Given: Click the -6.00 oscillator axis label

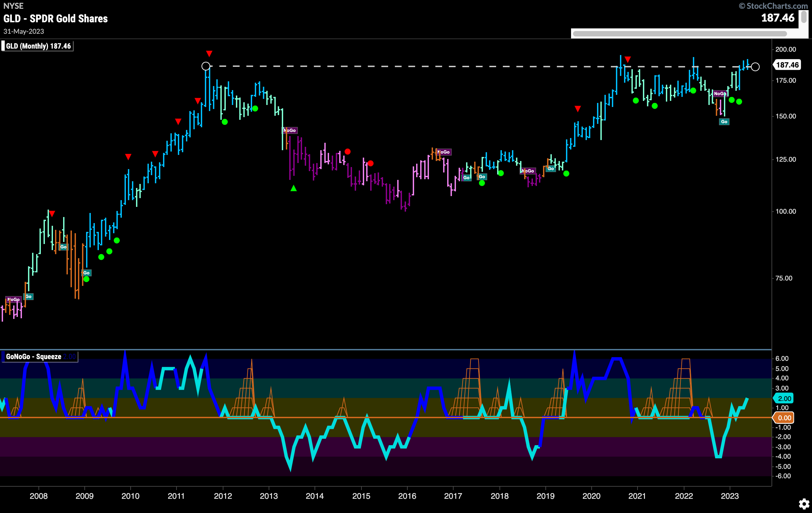Looking at the screenshot, I should 783,476.
